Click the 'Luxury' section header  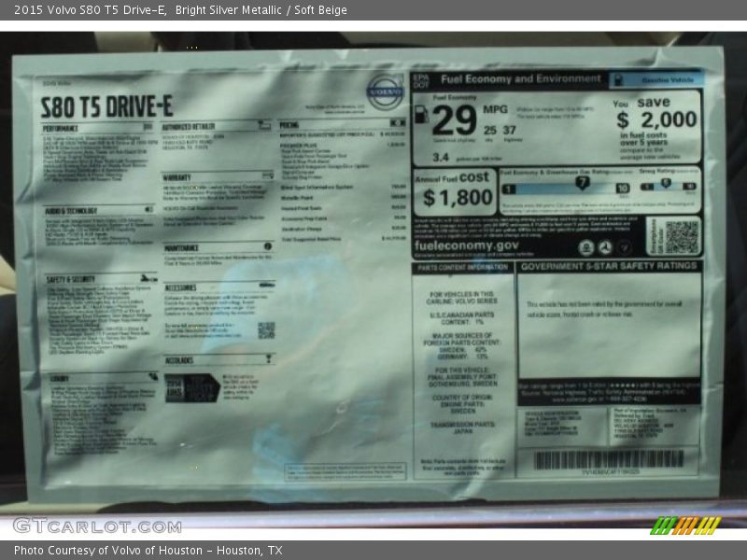click(60, 379)
